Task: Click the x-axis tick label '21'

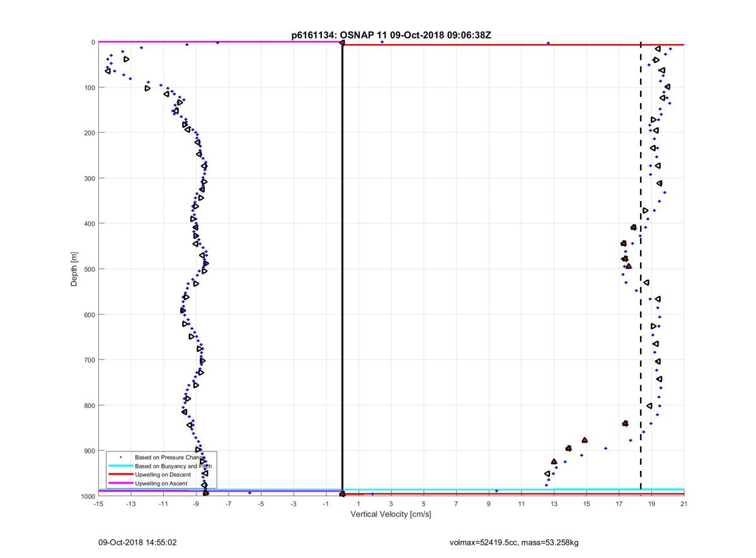Action: coord(684,504)
